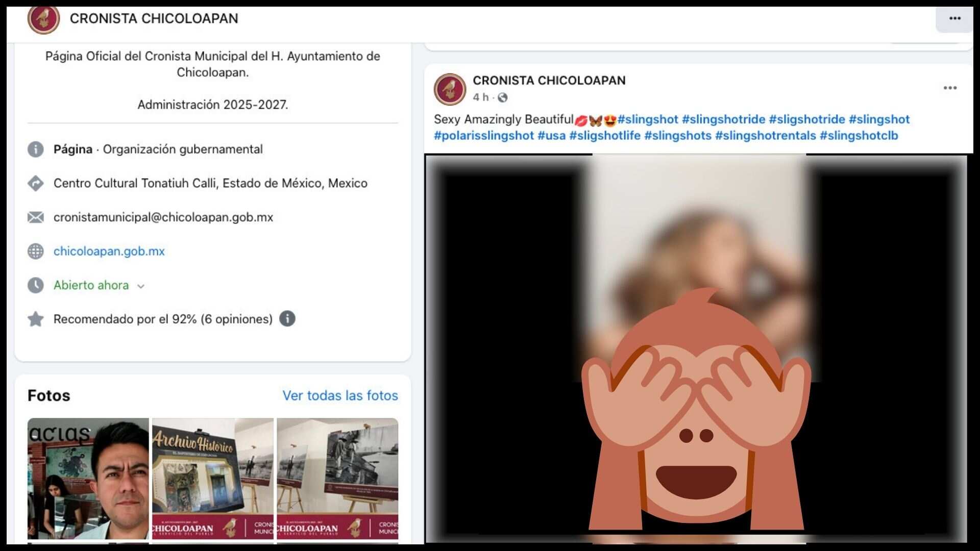Open the three-dot menu in the top header
Image resolution: width=980 pixels, height=551 pixels.
pyautogui.click(x=954, y=19)
